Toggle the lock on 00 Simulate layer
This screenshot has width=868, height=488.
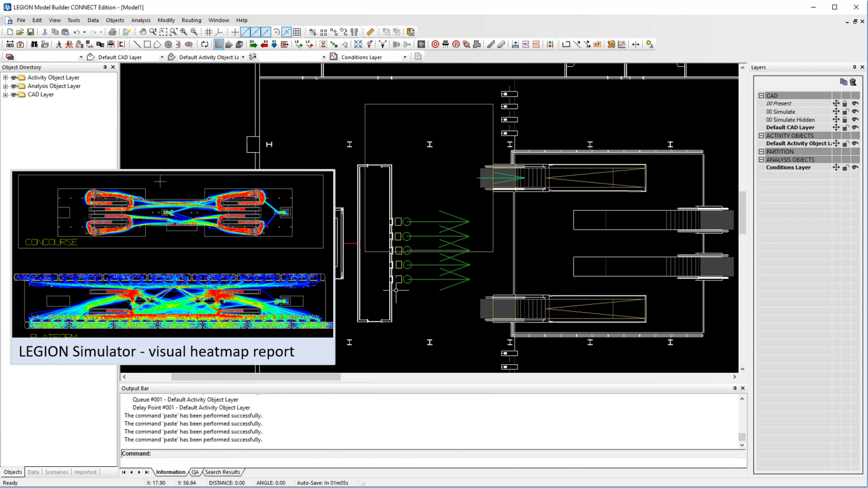845,112
